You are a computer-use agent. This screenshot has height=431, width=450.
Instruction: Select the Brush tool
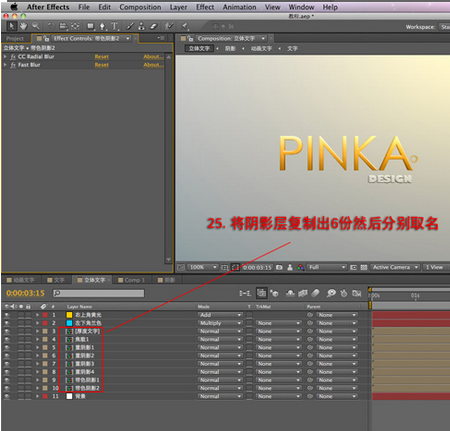[x=130, y=26]
